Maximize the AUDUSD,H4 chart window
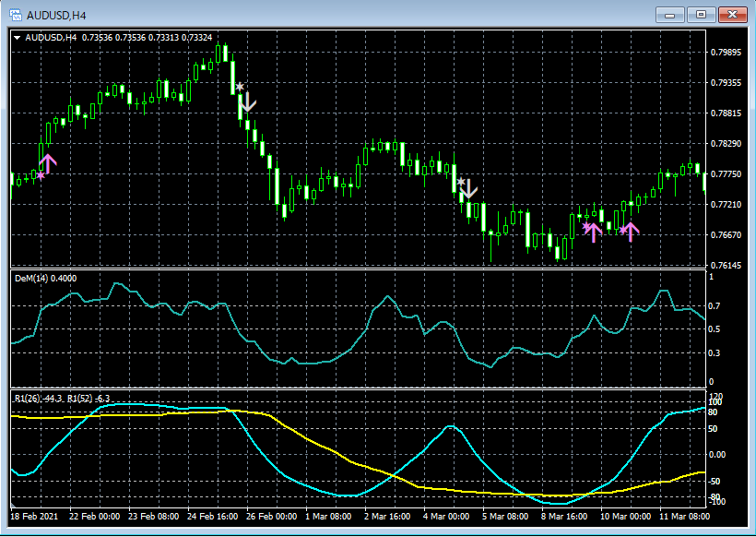 coord(702,14)
